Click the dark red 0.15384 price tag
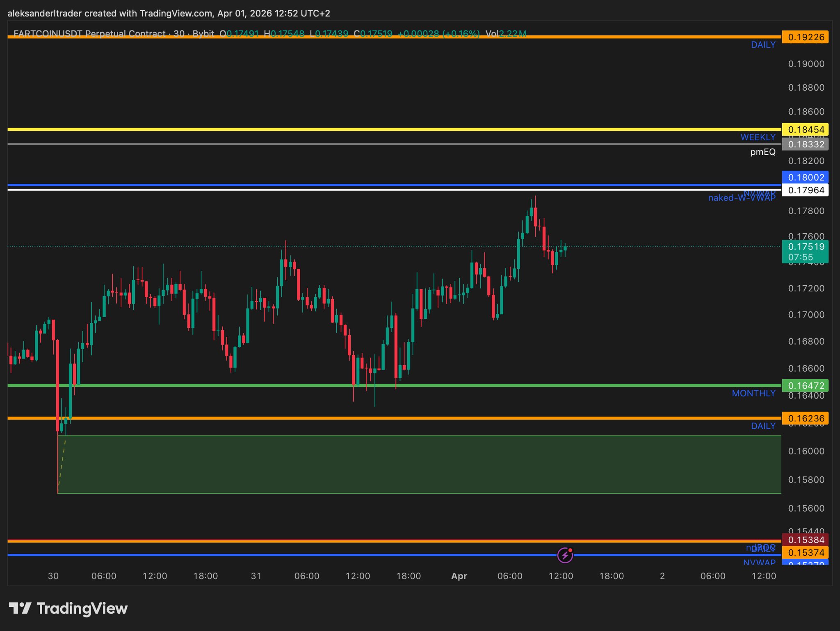Image resolution: width=840 pixels, height=631 pixels. tap(805, 540)
